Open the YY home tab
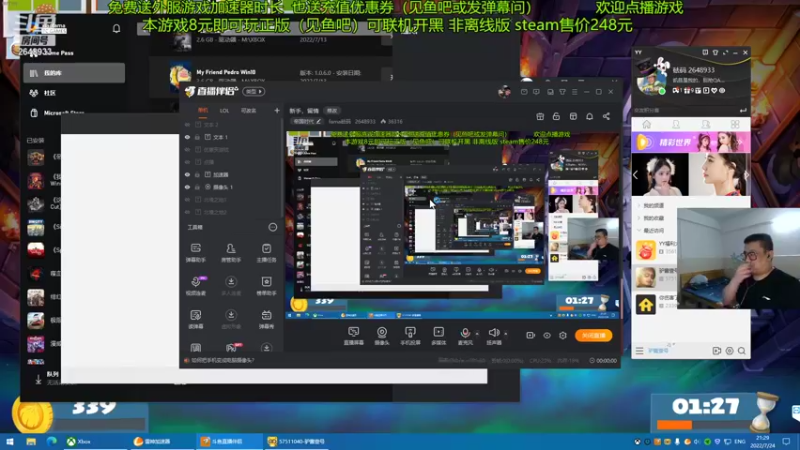Viewport: 800px width, 450px height. click(646, 124)
